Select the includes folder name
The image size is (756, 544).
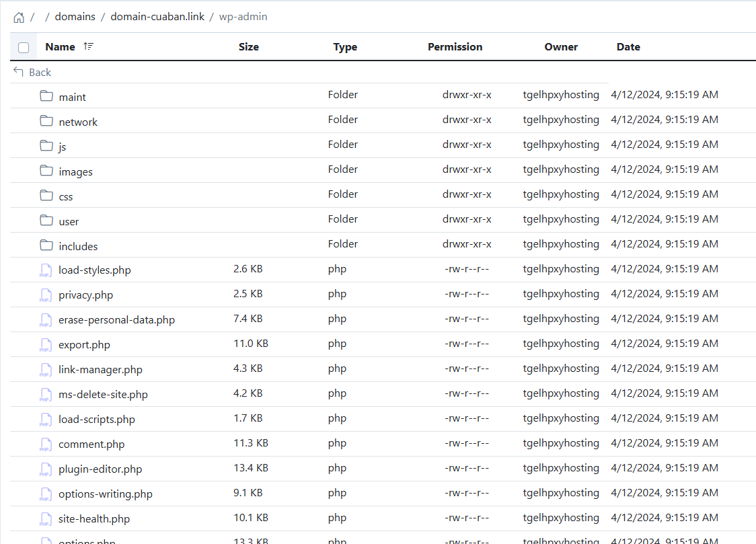(78, 247)
